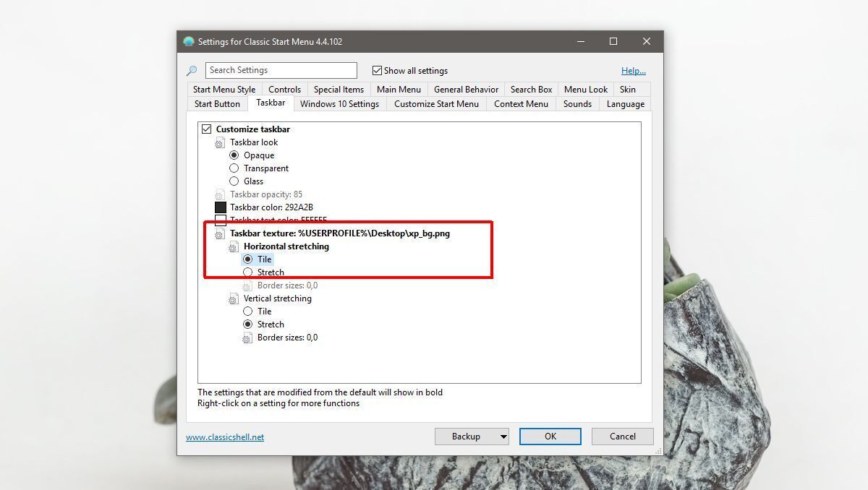Click the grayed icon beside Taskbar opacity
This screenshot has height=490, width=868.
click(x=219, y=194)
